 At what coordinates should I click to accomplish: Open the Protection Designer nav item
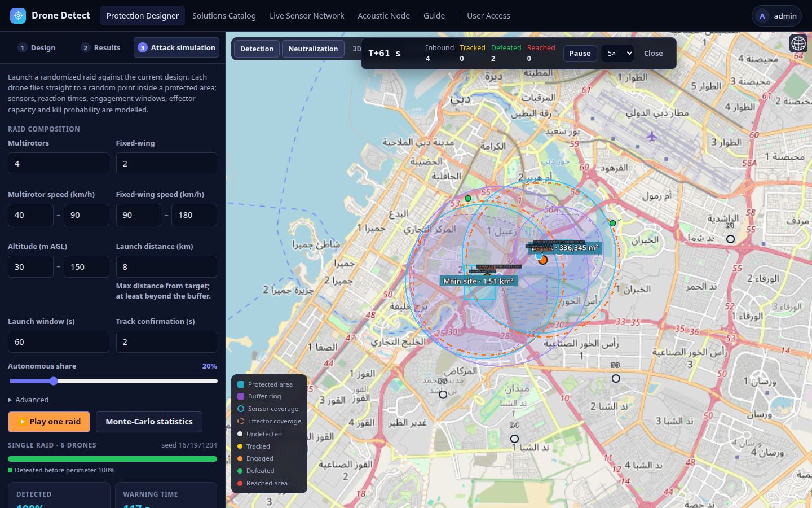click(143, 16)
